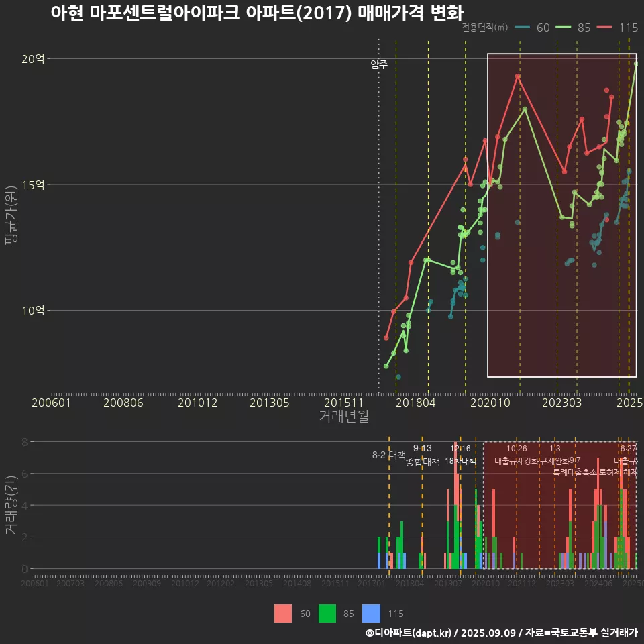Image resolution: width=644 pixels, height=644 pixels.
Task: Click the 201012 tick on price chart
Action: tap(197, 402)
